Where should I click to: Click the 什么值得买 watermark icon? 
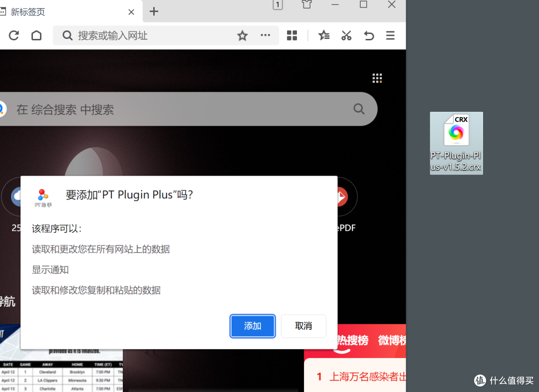coord(480,381)
